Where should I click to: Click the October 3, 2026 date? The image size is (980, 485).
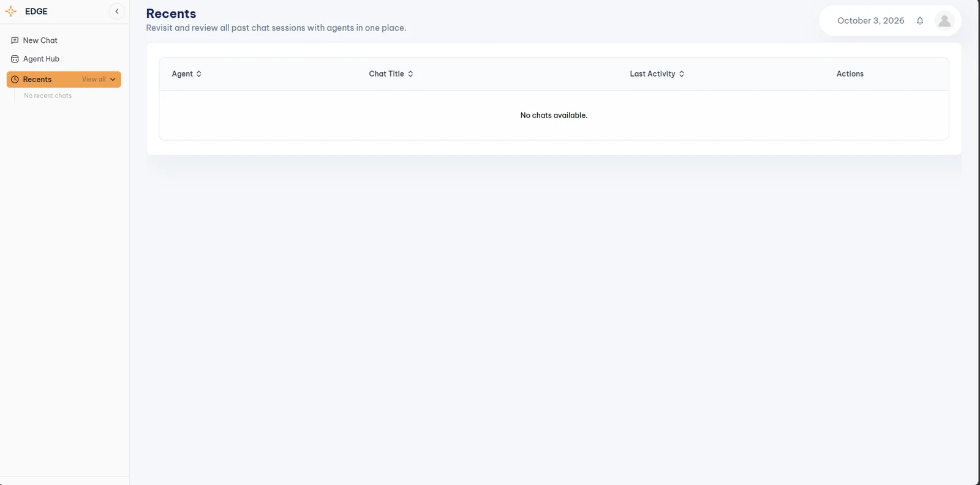[x=871, y=21]
